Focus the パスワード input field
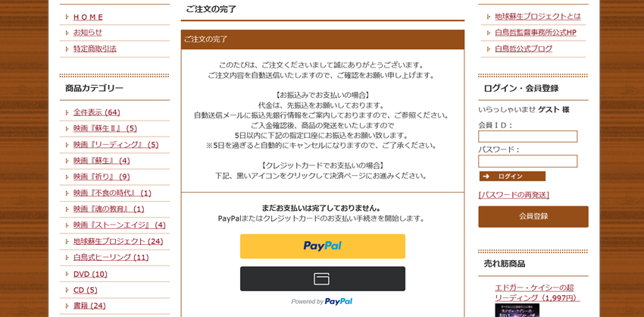 (x=528, y=162)
